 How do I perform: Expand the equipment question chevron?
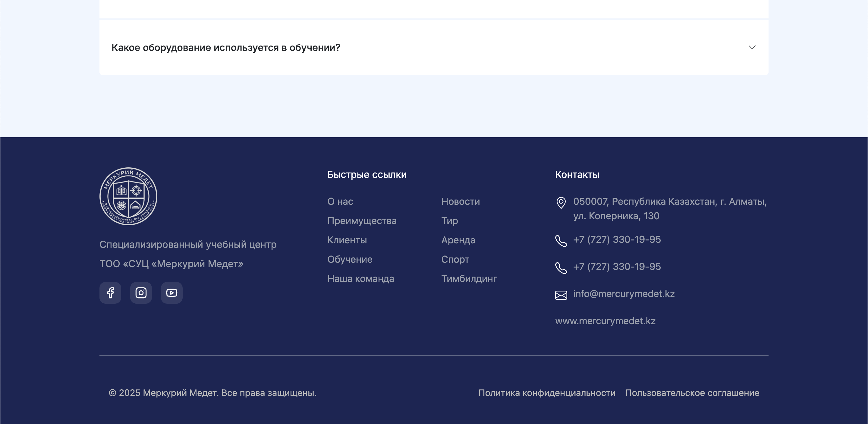[752, 48]
